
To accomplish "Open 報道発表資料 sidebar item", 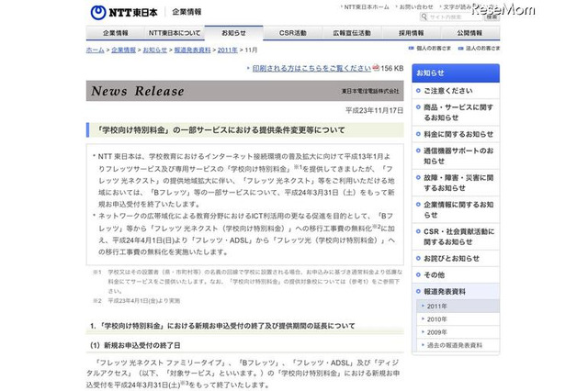I will [456, 291].
